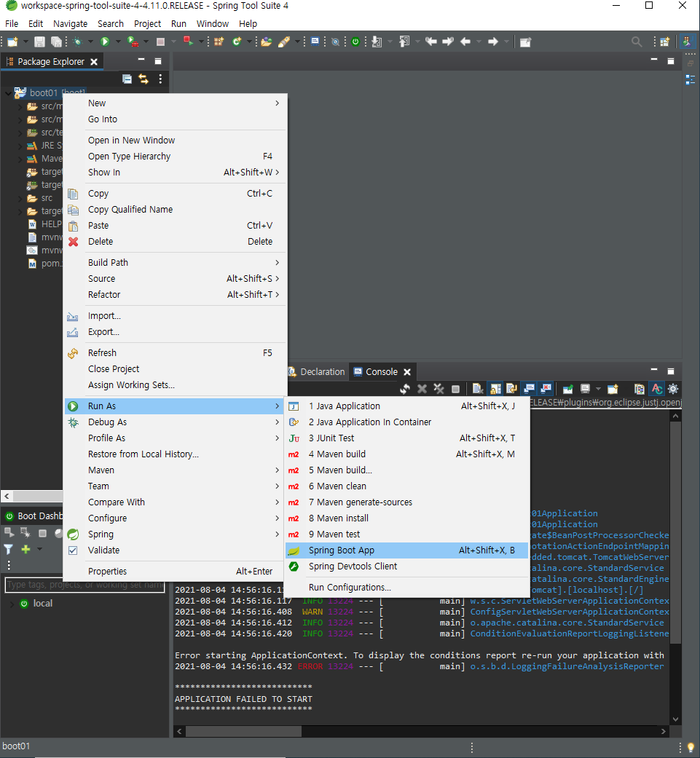The height and width of the screenshot is (758, 700).
Task: Toggle the Validate checkbox in context menu
Action: [73, 550]
